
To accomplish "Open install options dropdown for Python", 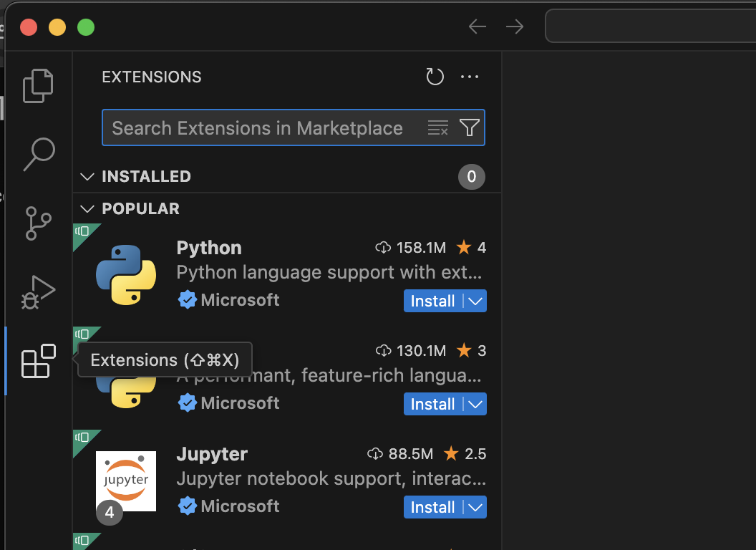I will pyautogui.click(x=475, y=301).
